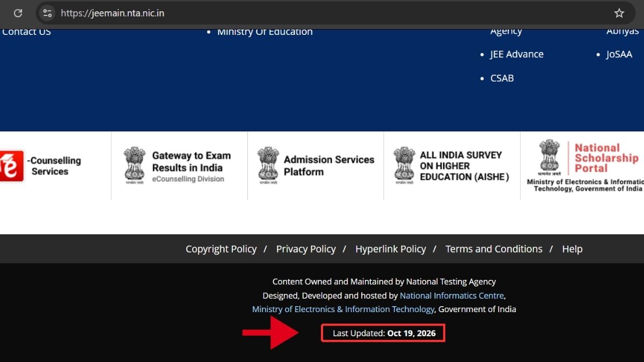The image size is (644, 362).
Task: Click the emblem beside National Scholarship Portal
Action: tap(550, 157)
